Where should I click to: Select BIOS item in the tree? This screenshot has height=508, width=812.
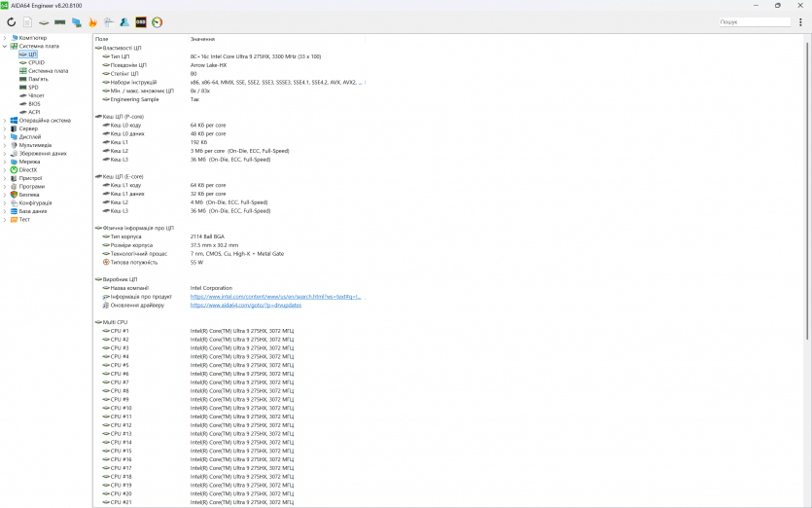point(34,104)
